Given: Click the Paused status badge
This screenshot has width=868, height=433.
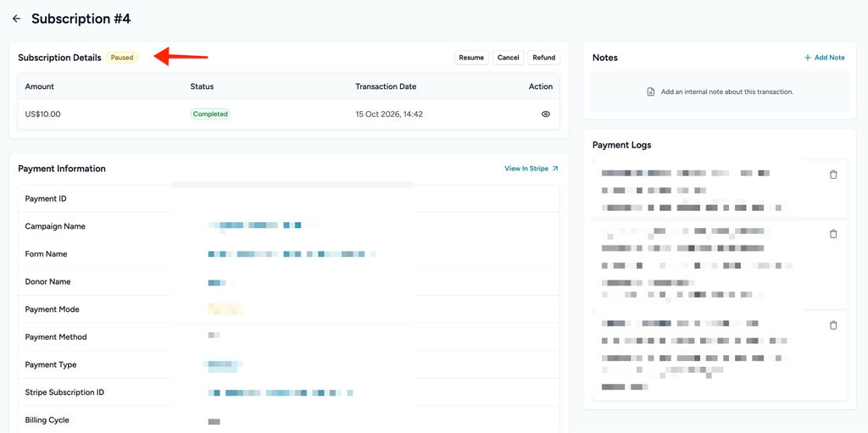Looking at the screenshot, I should 122,58.
